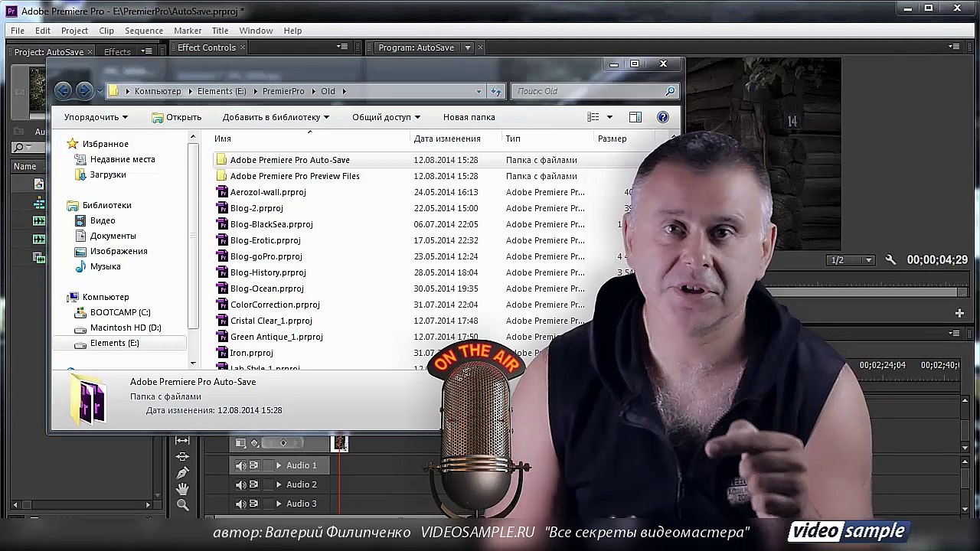
Task: Open the File menu in Premiere
Action: 18,31
